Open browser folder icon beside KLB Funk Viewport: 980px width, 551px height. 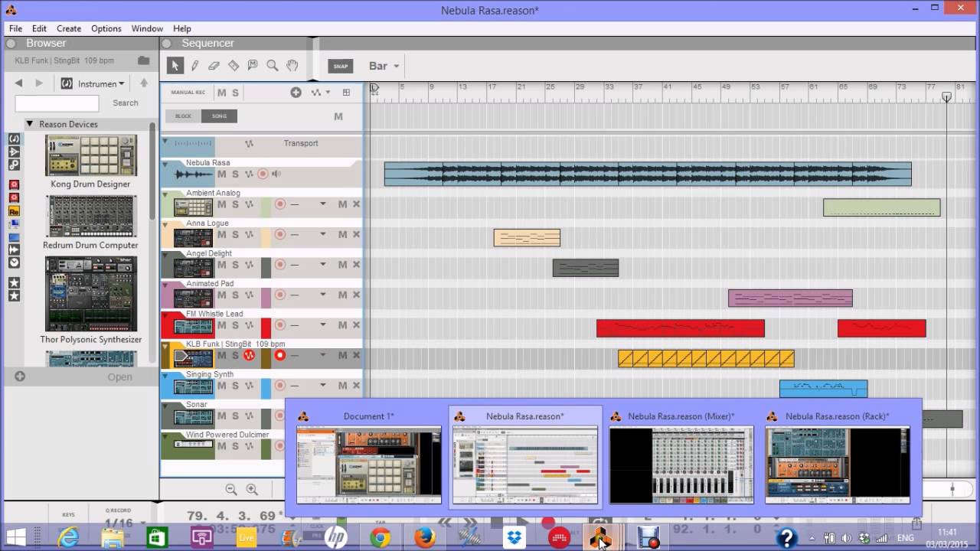143,60
